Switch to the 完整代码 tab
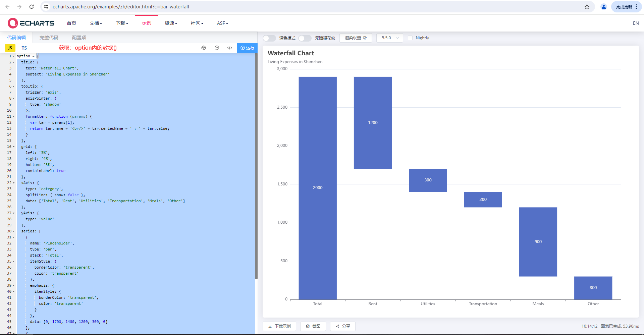This screenshot has width=644, height=335. (x=49, y=38)
